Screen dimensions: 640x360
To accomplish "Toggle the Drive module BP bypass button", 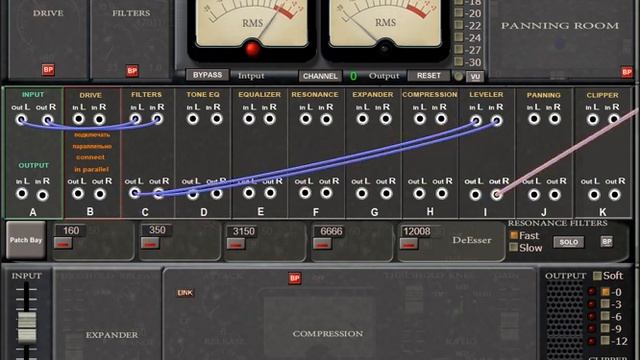I will coord(48,69).
